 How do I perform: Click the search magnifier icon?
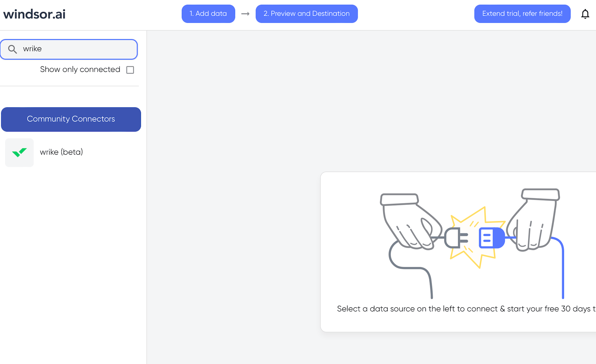tap(13, 49)
